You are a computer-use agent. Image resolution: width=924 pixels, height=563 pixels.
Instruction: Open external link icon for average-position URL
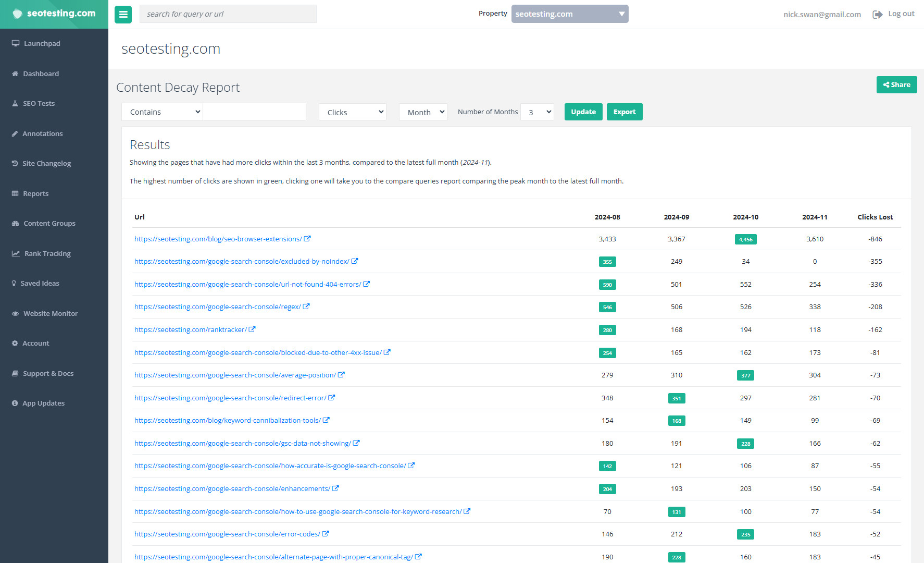click(x=341, y=375)
